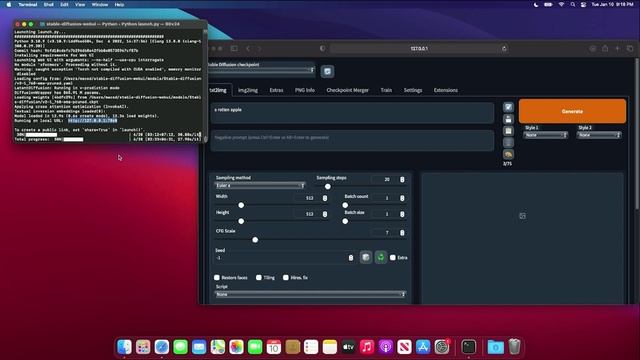Reload the page in the Safari address bar

tap(504, 49)
